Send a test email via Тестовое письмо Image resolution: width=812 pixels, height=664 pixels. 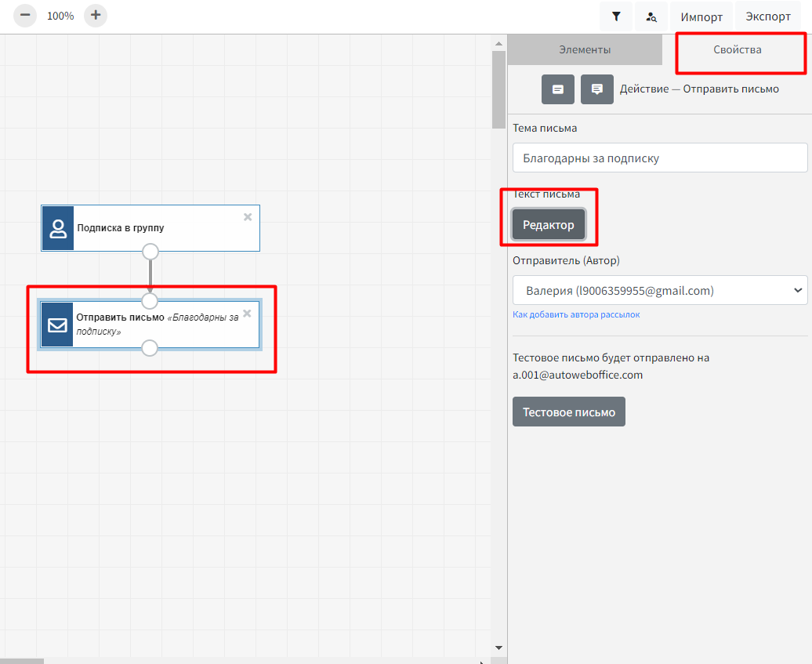pos(569,412)
